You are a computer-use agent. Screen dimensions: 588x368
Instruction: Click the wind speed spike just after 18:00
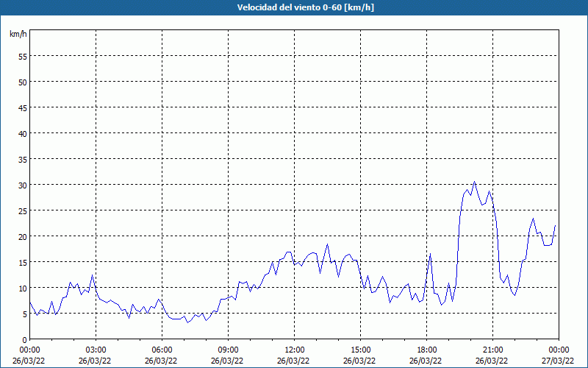430,254
